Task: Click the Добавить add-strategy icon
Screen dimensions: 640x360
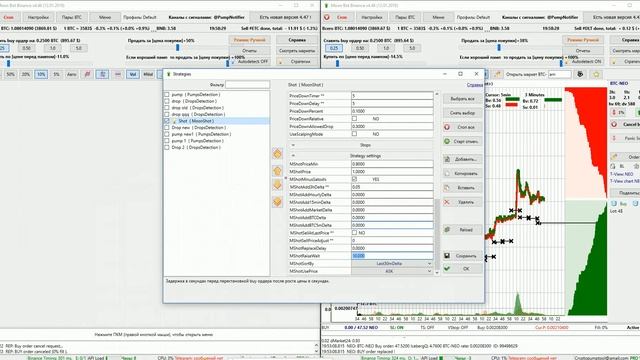Action: pos(447,159)
